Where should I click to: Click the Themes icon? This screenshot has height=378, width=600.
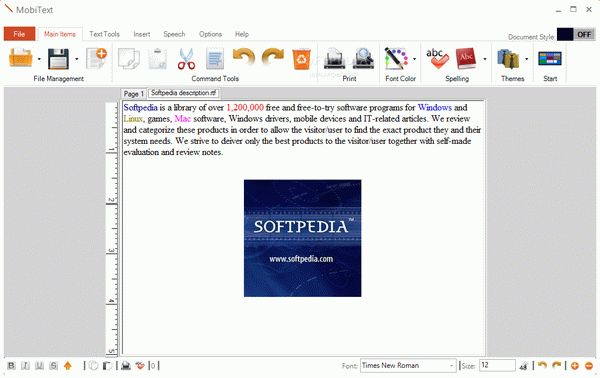pos(508,59)
